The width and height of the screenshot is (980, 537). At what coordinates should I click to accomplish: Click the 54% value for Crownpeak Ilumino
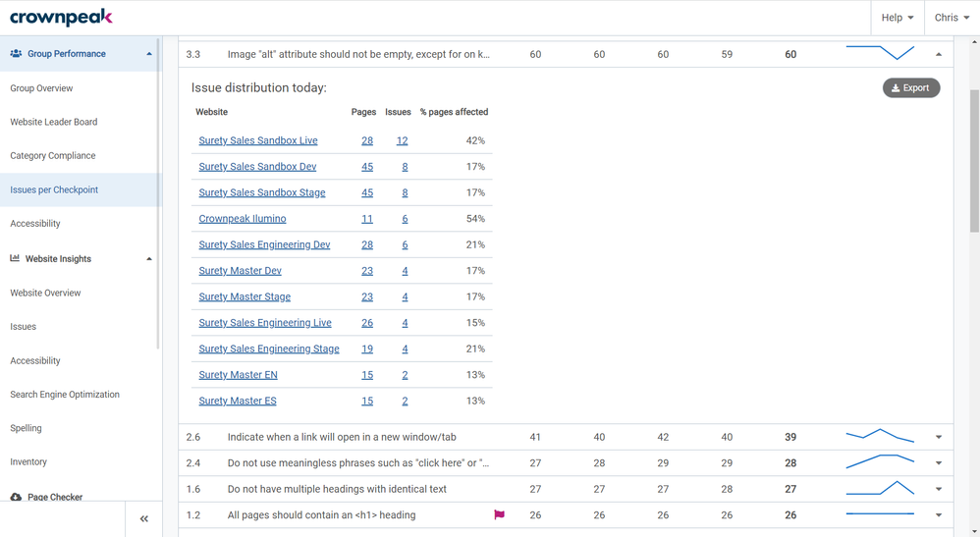click(x=475, y=219)
